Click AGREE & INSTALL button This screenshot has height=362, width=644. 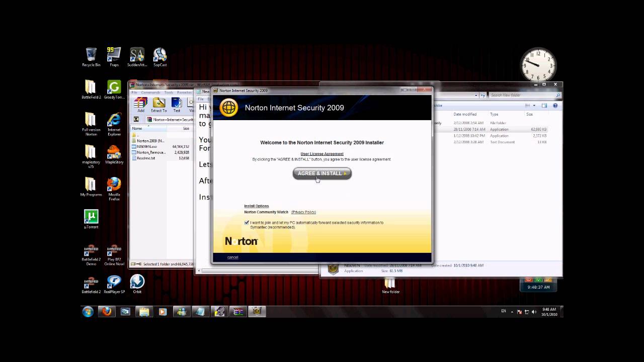322,173
